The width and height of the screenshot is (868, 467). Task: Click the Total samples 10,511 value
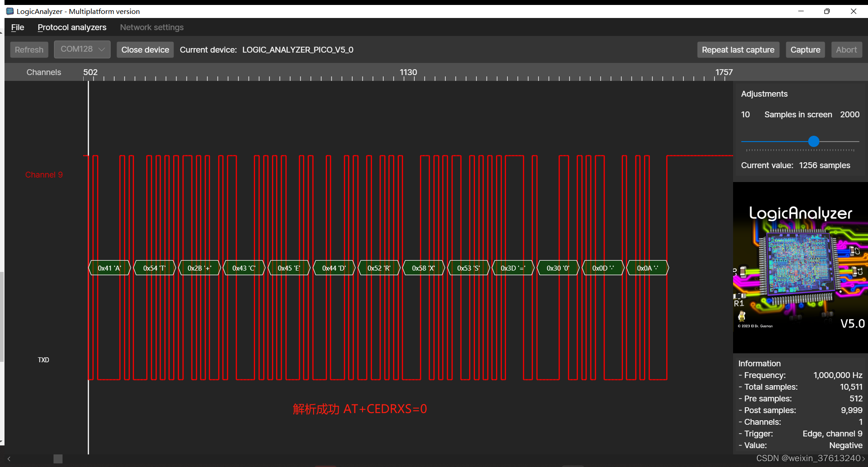[851, 387]
